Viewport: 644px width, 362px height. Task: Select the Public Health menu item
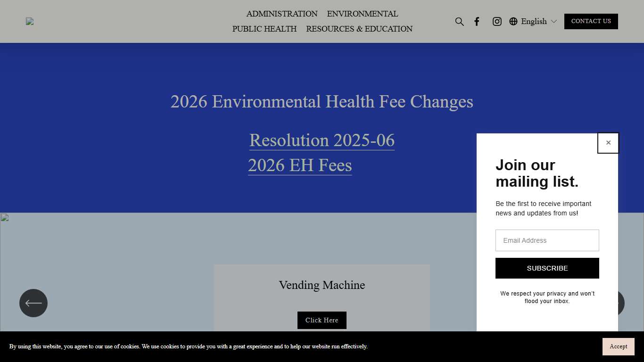(x=264, y=29)
